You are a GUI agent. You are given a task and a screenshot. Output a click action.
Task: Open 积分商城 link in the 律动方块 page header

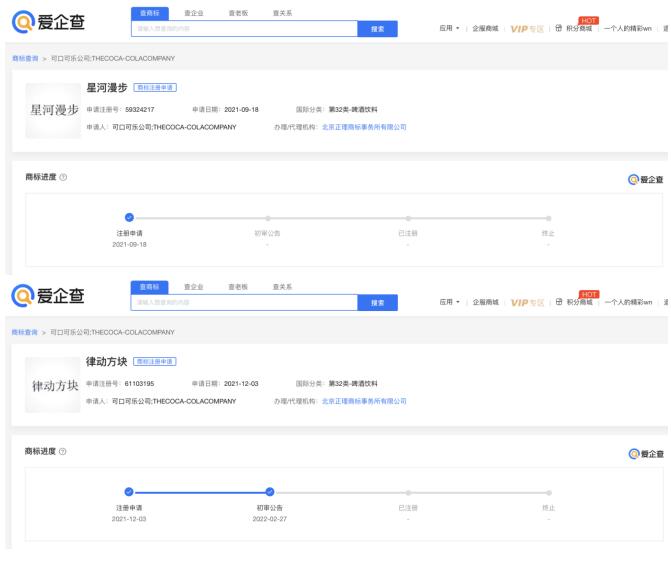(x=580, y=302)
